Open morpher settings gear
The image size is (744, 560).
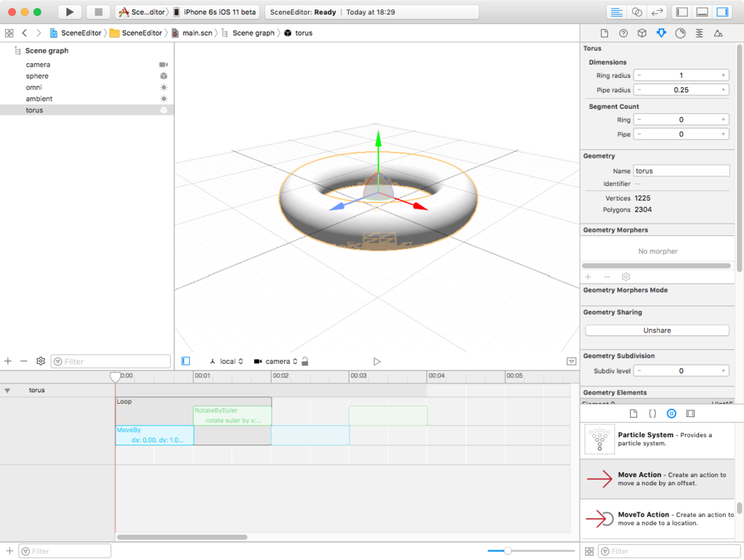(x=626, y=277)
